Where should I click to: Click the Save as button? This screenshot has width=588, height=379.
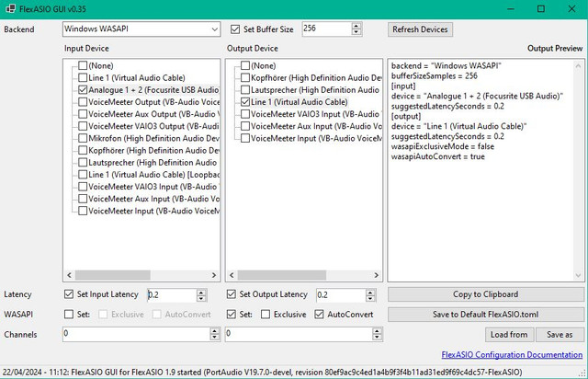pos(560,334)
